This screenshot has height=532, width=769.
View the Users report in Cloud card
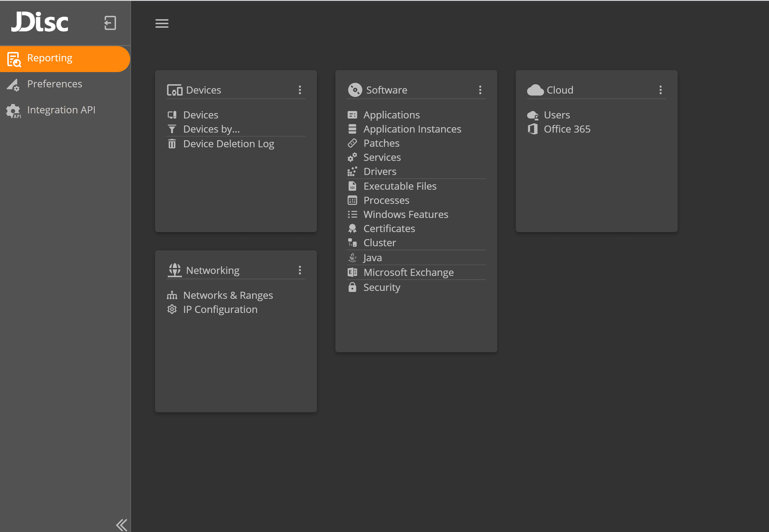coord(556,115)
